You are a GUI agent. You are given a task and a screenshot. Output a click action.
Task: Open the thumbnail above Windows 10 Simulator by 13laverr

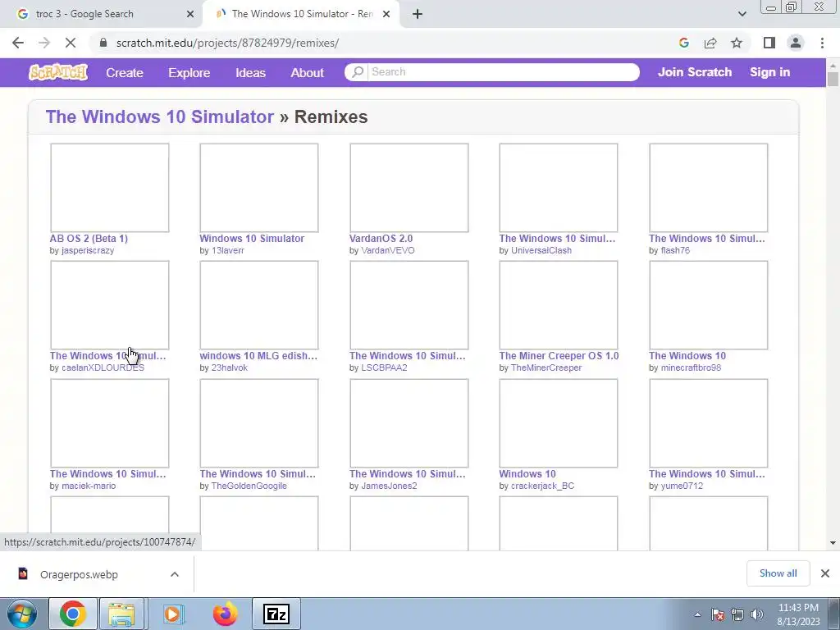pos(259,188)
